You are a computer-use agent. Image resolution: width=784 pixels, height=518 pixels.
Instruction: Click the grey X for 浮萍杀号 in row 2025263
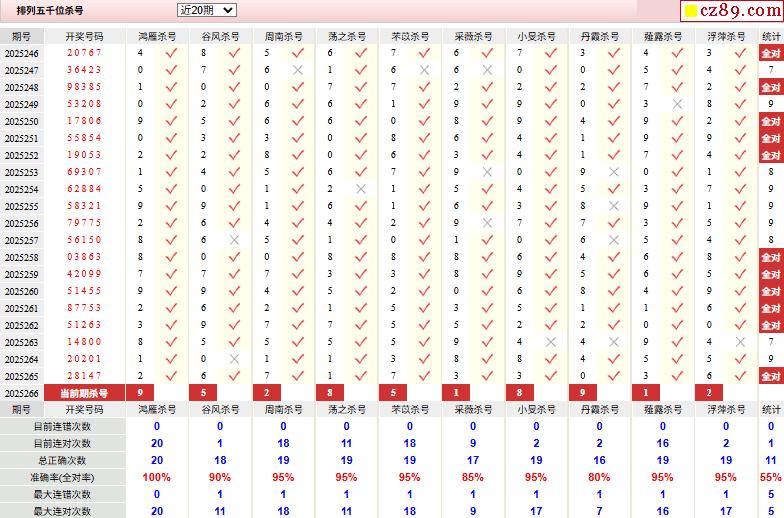pos(740,342)
